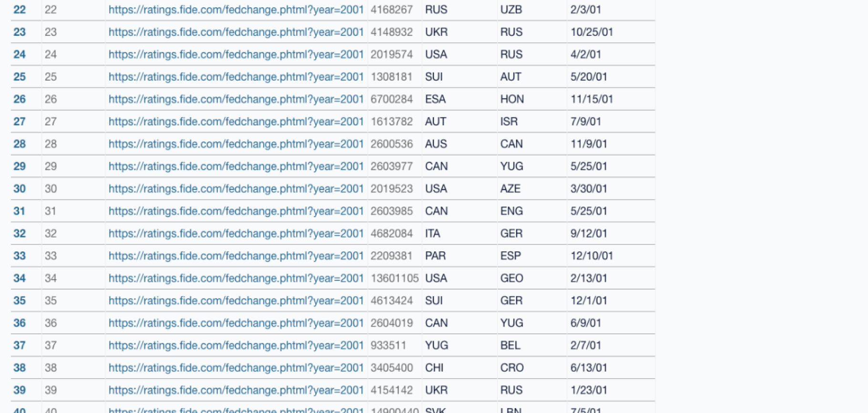
Task: Open the FIDE fedchange link in row 37
Action: coord(236,345)
